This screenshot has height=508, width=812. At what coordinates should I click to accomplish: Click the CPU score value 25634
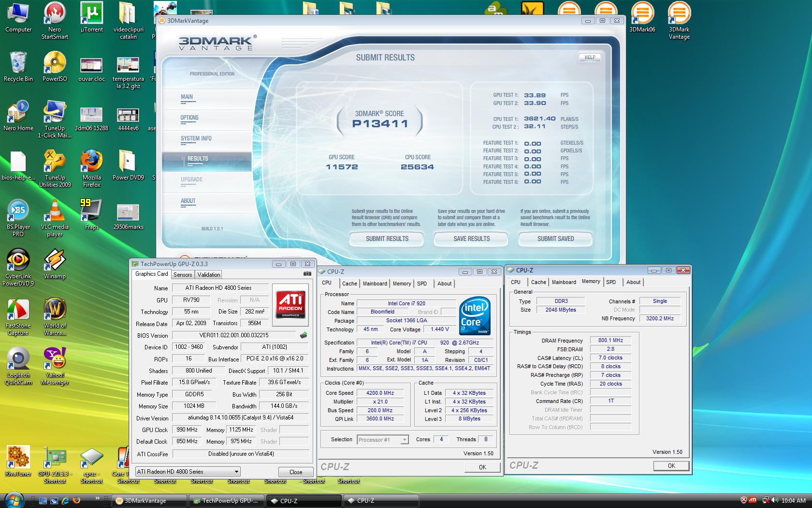[417, 167]
